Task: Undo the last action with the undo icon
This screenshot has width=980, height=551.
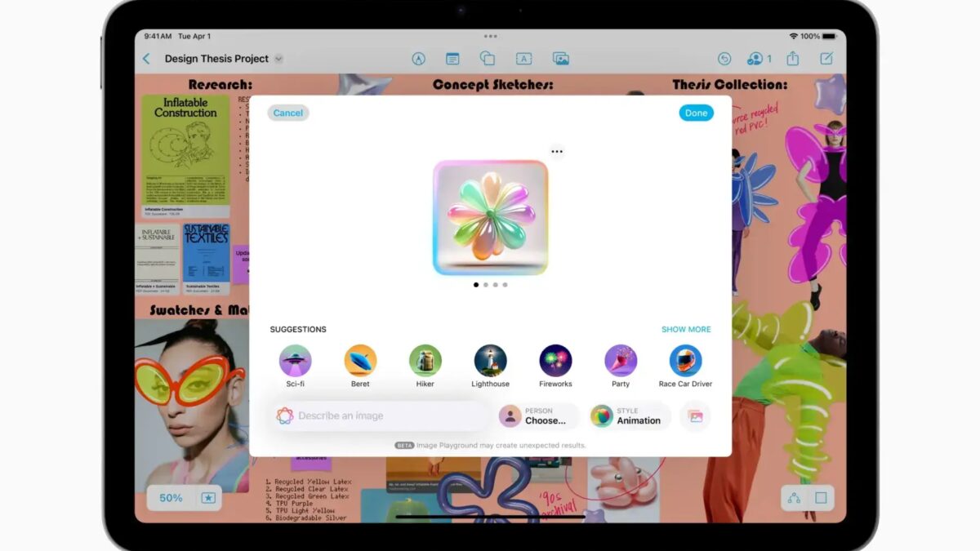Action: coord(724,59)
